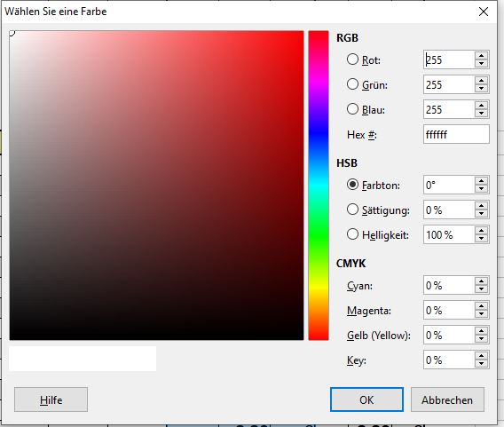
Task: Select the Rot radio button
Action: [x=352, y=59]
